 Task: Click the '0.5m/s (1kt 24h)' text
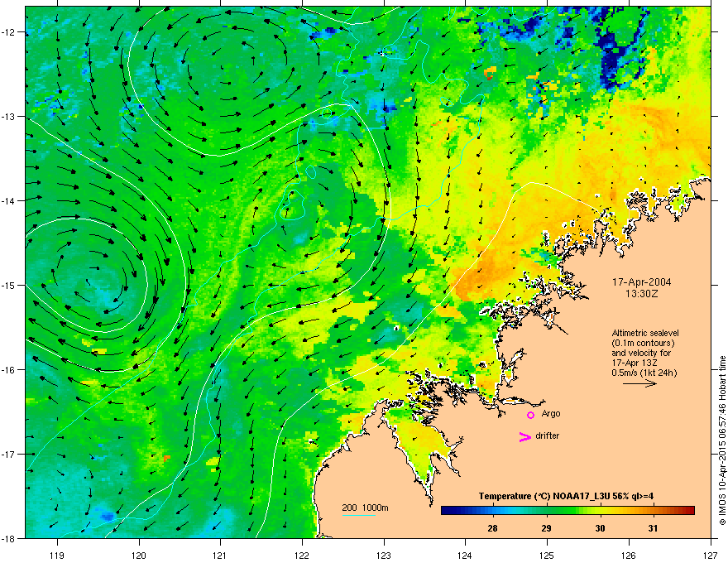pyautogui.click(x=644, y=373)
